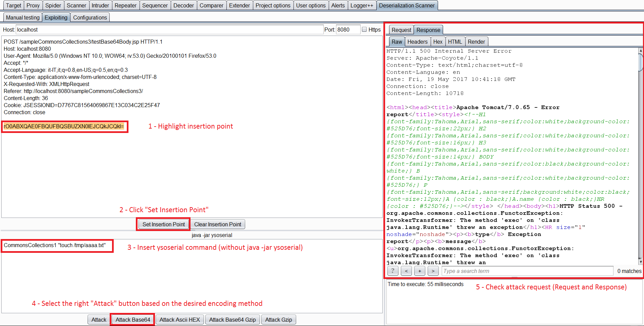Image resolution: width=644 pixels, height=326 pixels.
Task: Click the search help "?" icon
Action: tap(392, 271)
